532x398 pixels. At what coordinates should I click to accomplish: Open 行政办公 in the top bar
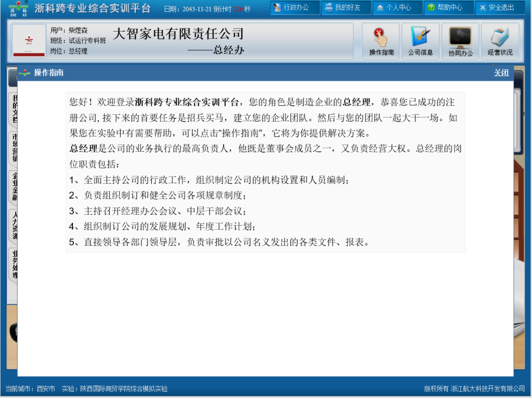[295, 7]
